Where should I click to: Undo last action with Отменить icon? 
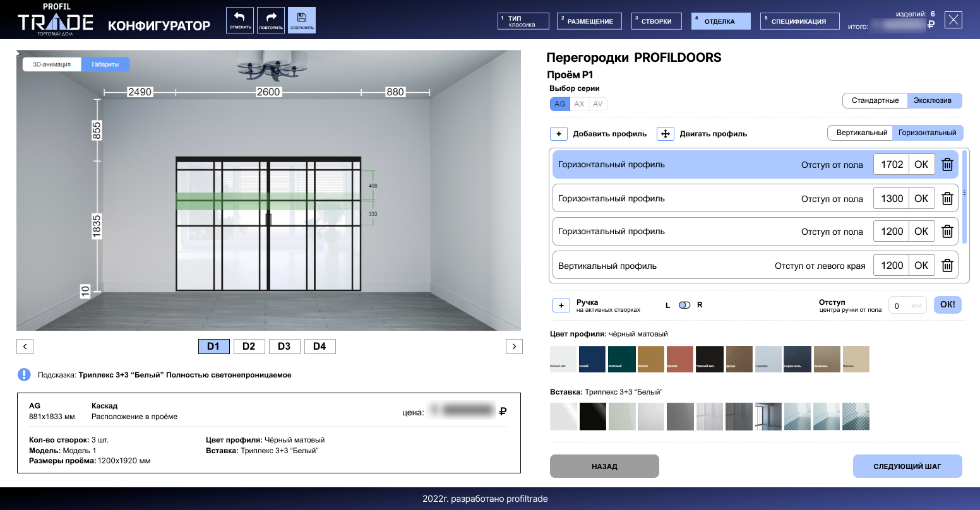pos(240,20)
